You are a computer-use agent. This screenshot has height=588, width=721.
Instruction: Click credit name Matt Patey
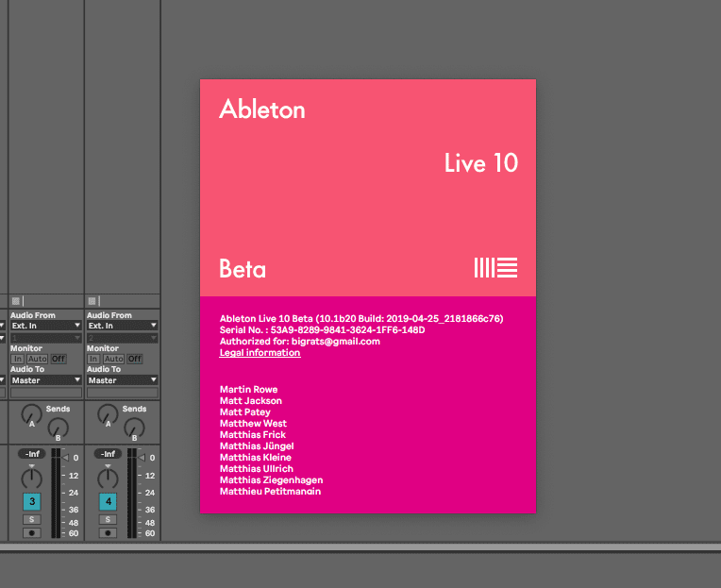pos(245,412)
